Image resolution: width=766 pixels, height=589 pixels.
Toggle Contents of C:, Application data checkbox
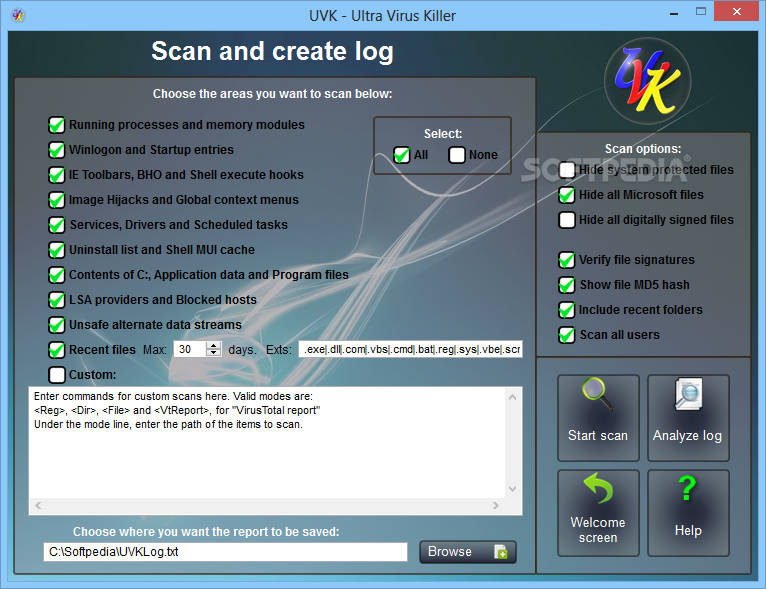coord(57,275)
